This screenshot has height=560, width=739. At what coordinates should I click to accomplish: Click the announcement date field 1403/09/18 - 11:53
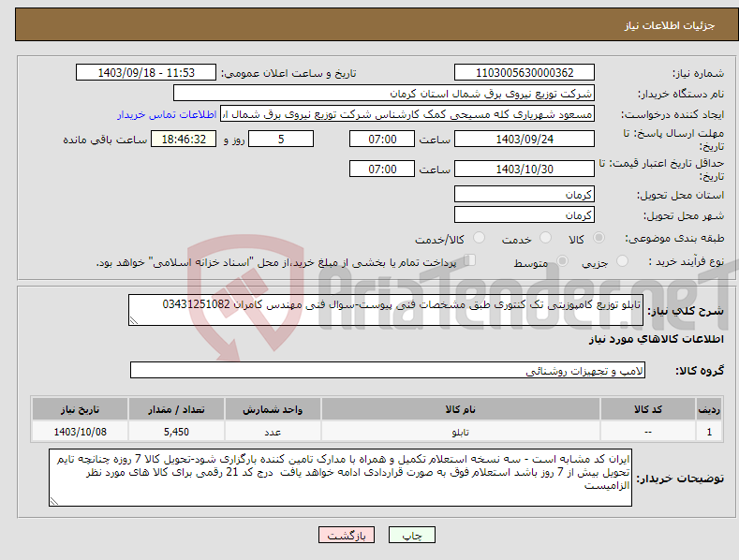coord(146,73)
